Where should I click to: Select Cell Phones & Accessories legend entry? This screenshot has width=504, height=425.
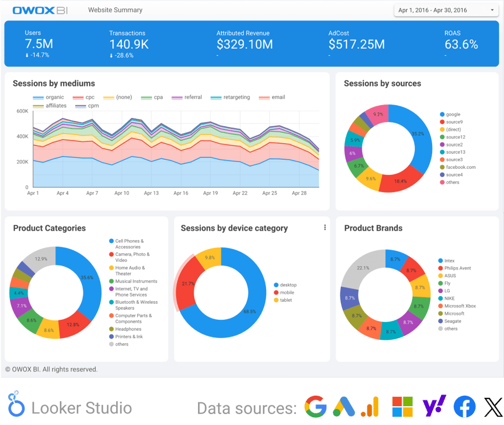(x=127, y=244)
